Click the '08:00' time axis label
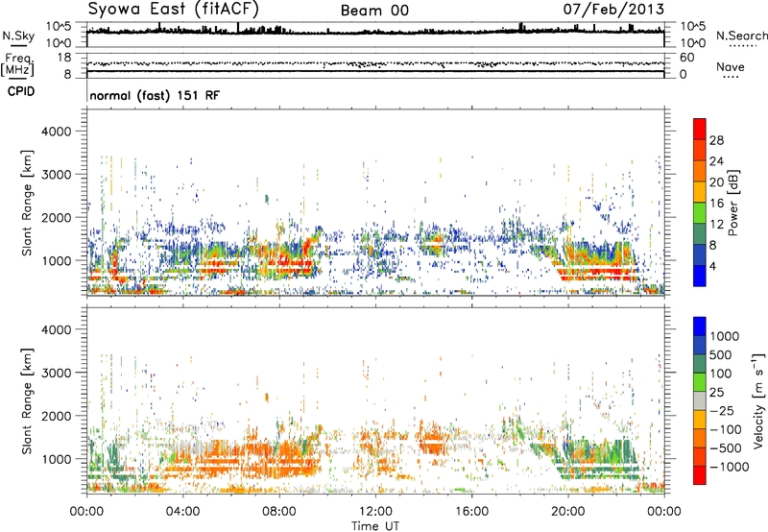 [x=279, y=512]
